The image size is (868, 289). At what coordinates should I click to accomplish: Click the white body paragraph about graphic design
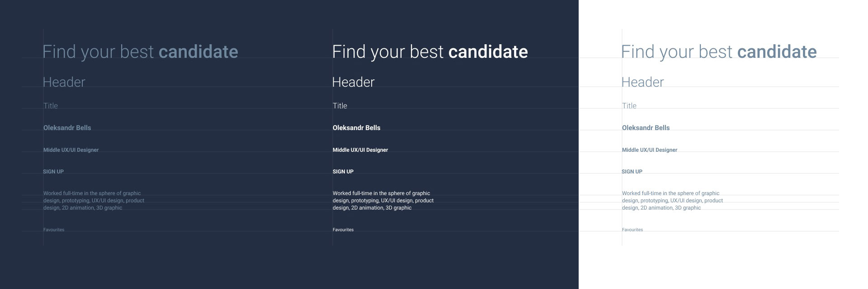pos(383,200)
